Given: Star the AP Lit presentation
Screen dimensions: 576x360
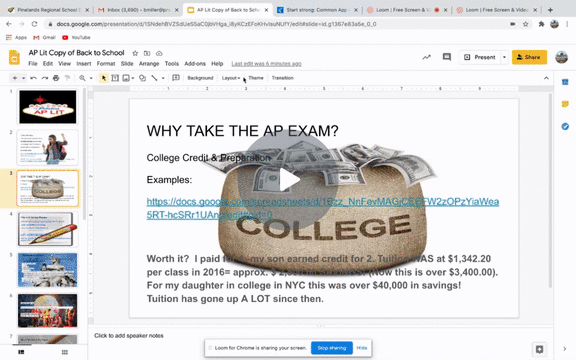Looking at the screenshot, I should (x=135, y=53).
